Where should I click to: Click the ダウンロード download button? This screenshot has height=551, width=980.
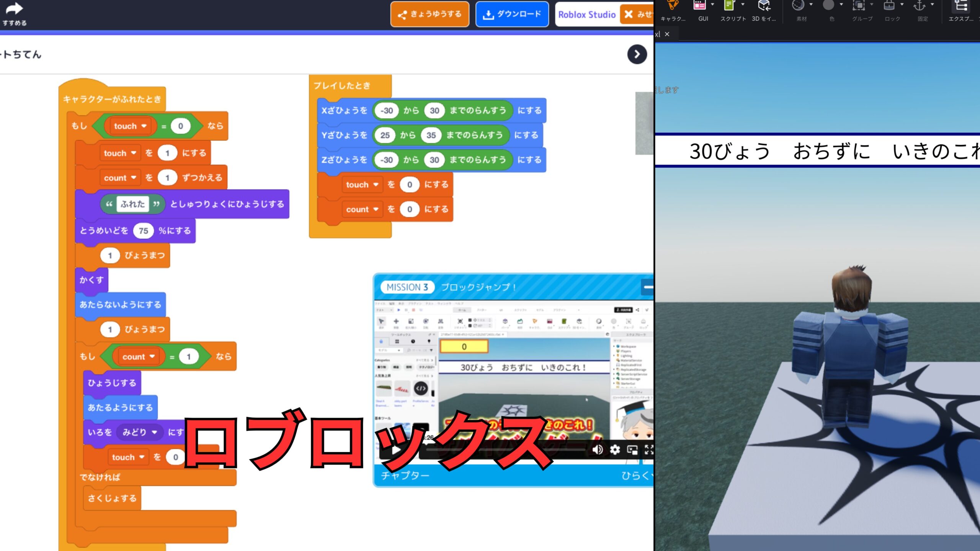point(512,15)
